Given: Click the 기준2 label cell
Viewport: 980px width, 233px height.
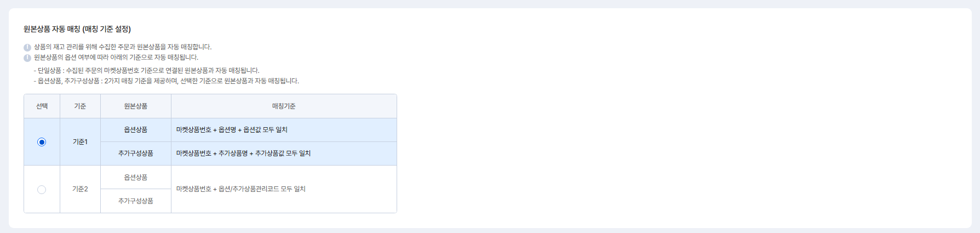Looking at the screenshot, I should [80, 189].
